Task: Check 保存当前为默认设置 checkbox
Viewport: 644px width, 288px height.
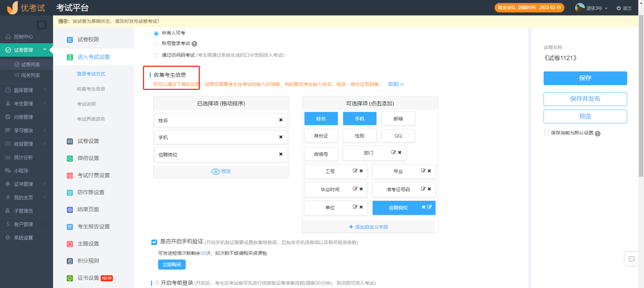Action: point(547,133)
